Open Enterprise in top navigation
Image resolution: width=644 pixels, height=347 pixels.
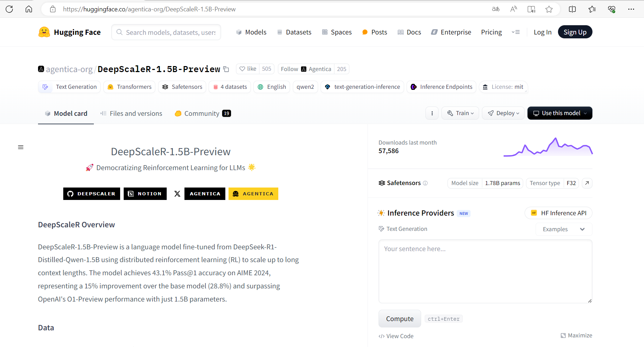pyautogui.click(x=451, y=32)
